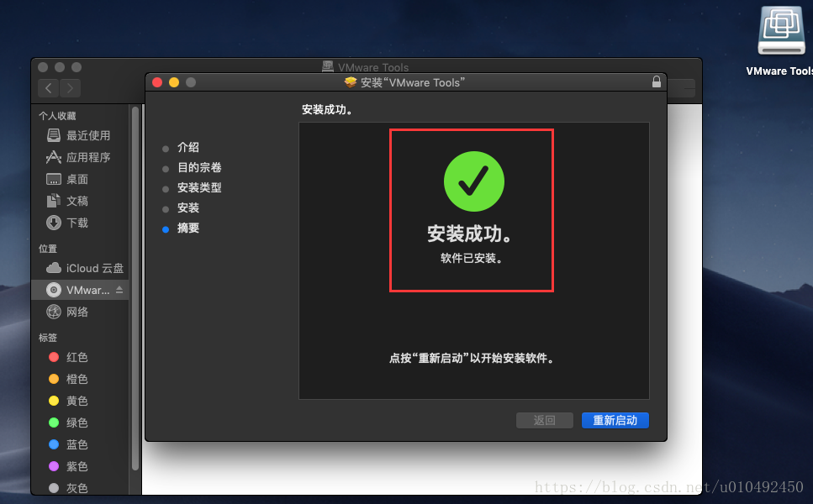Click the 介绍 installer step

187,148
